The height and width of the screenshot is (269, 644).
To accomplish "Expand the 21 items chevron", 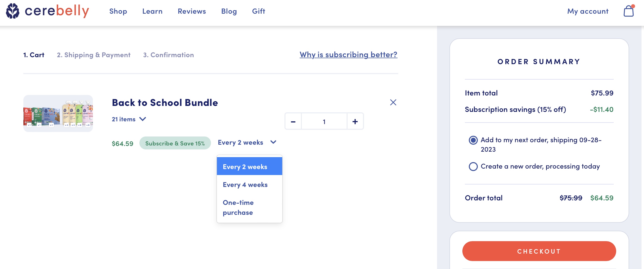I will tap(143, 119).
